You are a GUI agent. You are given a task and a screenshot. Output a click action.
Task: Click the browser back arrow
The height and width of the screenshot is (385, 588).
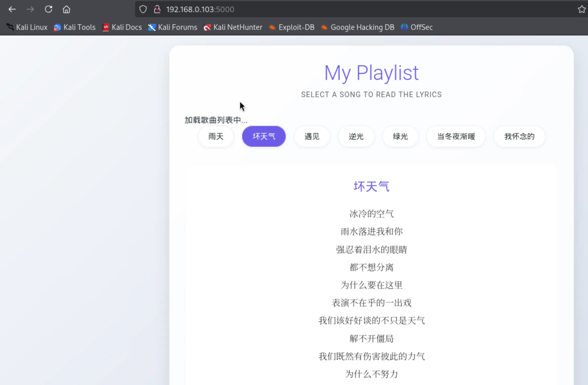[12, 9]
